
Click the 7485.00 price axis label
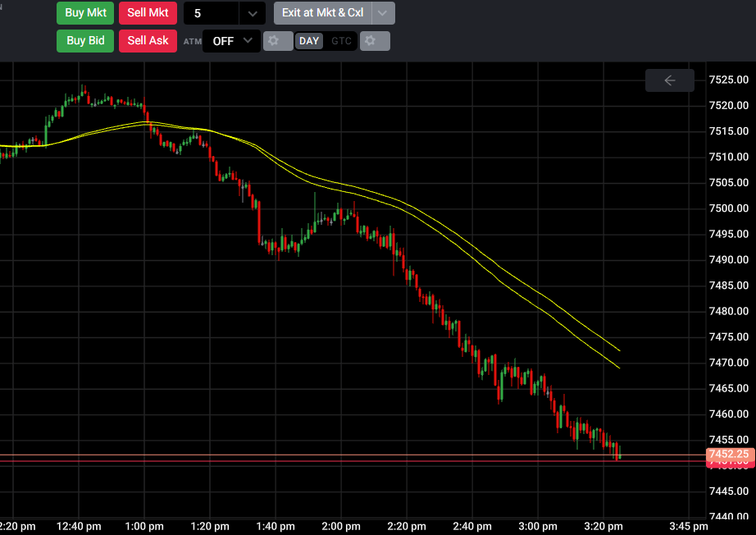pyautogui.click(x=729, y=286)
